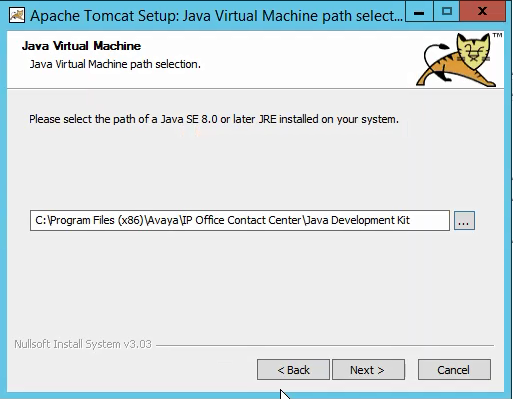Place cursor on 'Java Development Kit' in path
The height and width of the screenshot is (399, 513).
coord(358,220)
